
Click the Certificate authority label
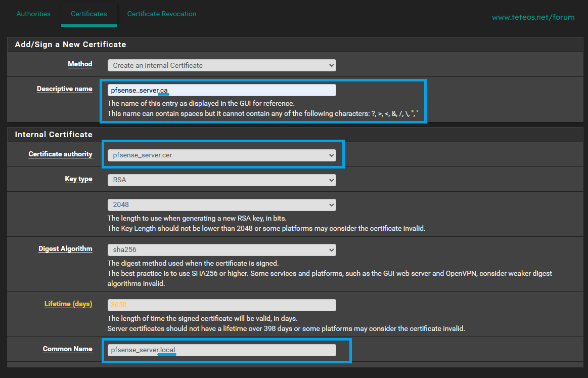point(60,154)
